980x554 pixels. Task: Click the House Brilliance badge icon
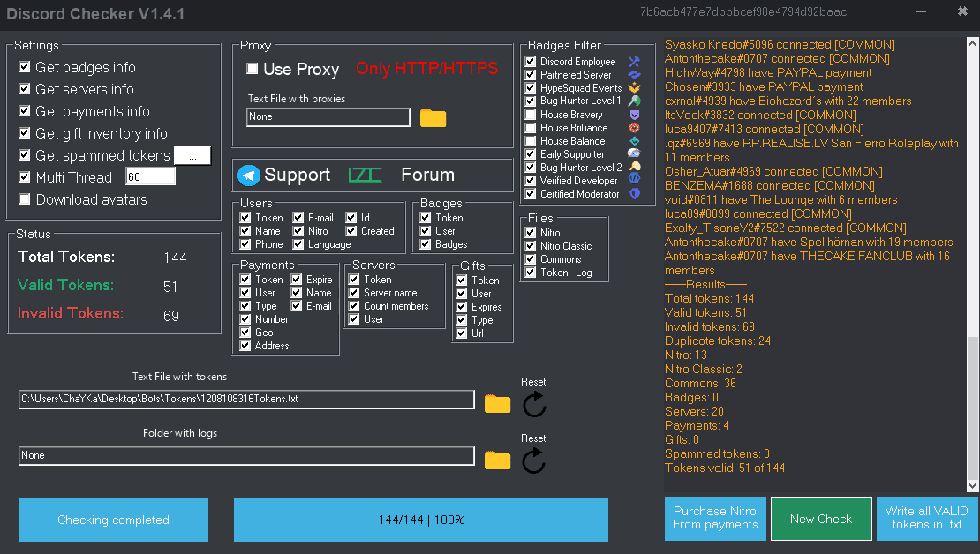[x=635, y=127]
